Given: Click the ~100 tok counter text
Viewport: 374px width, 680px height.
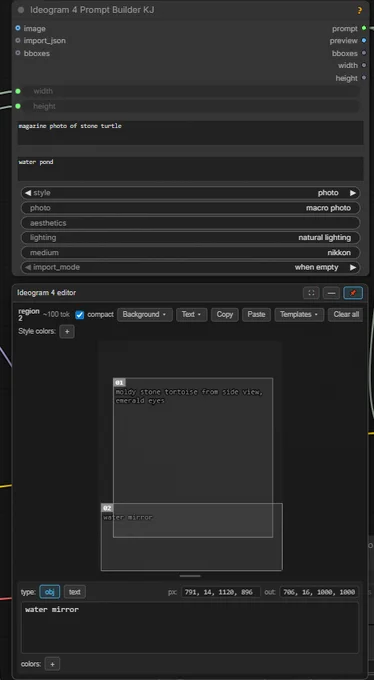Looking at the screenshot, I should 56,315.
